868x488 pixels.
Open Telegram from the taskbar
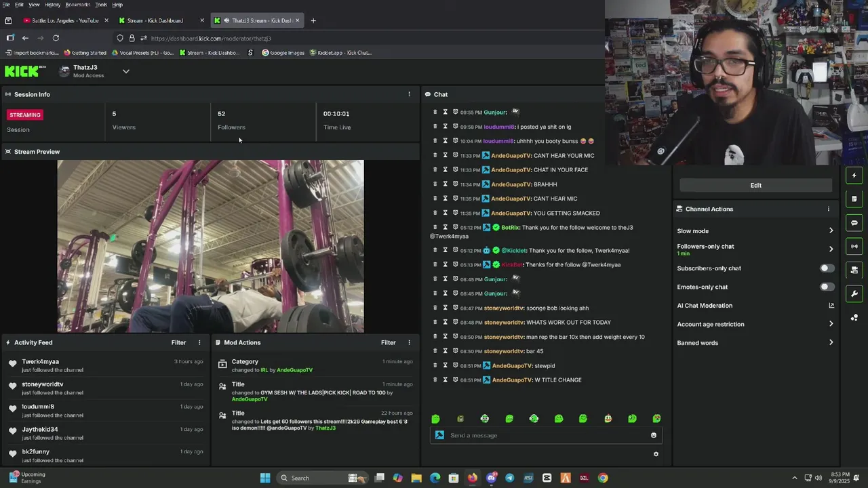pyautogui.click(x=509, y=478)
